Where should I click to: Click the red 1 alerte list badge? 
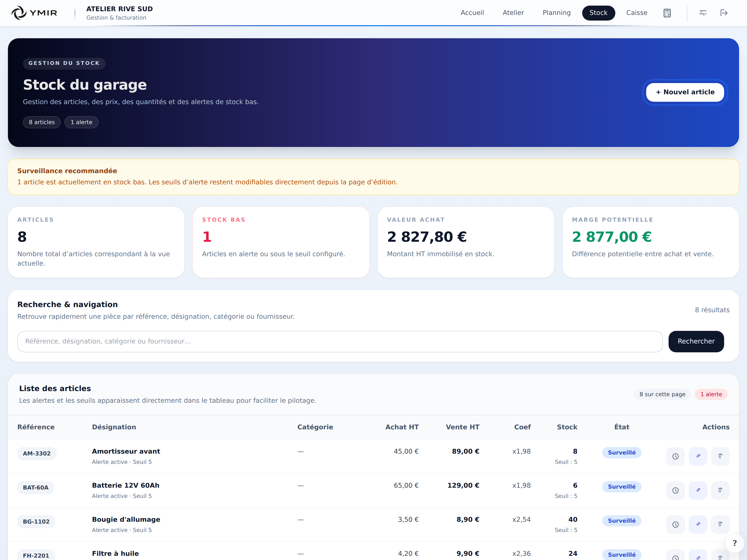pyautogui.click(x=711, y=394)
